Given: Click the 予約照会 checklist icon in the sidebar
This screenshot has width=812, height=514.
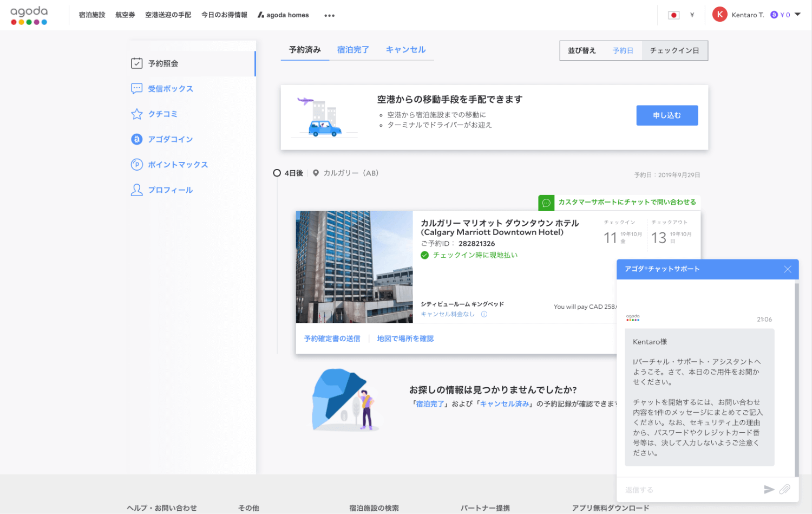Looking at the screenshot, I should point(137,63).
